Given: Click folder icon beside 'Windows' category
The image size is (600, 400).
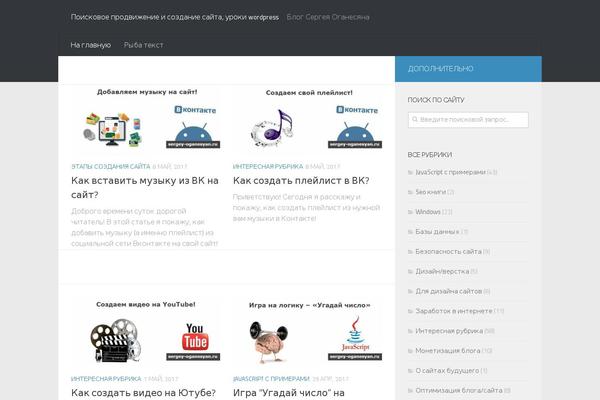Looking at the screenshot, I should [x=411, y=212].
